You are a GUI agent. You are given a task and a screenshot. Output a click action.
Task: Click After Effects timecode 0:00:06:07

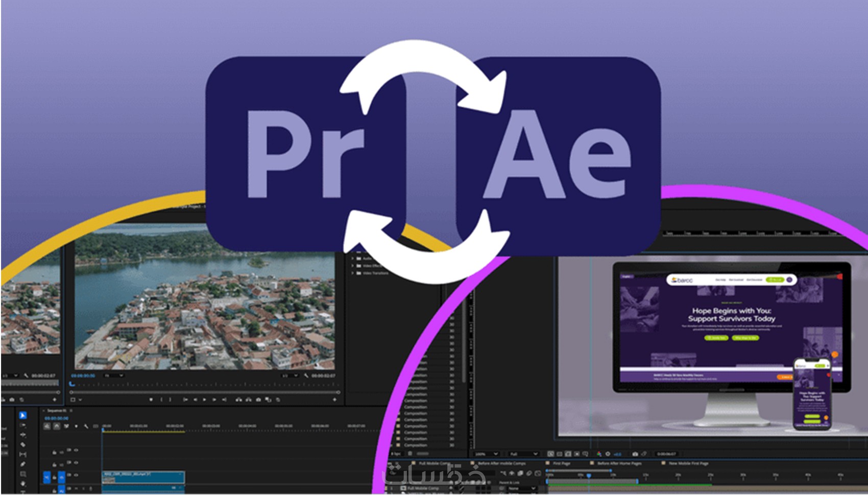pos(666,454)
